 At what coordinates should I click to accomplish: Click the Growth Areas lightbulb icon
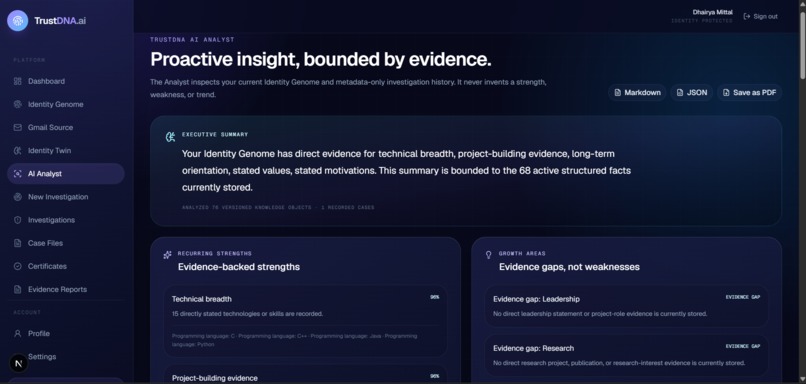point(488,255)
